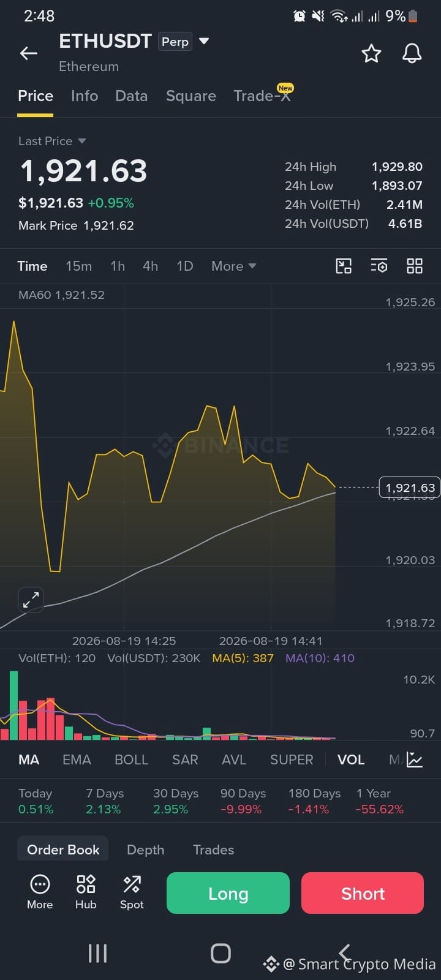Image resolution: width=441 pixels, height=980 pixels.
Task: Click the 24h Low value 1,893.07
Action: (397, 186)
